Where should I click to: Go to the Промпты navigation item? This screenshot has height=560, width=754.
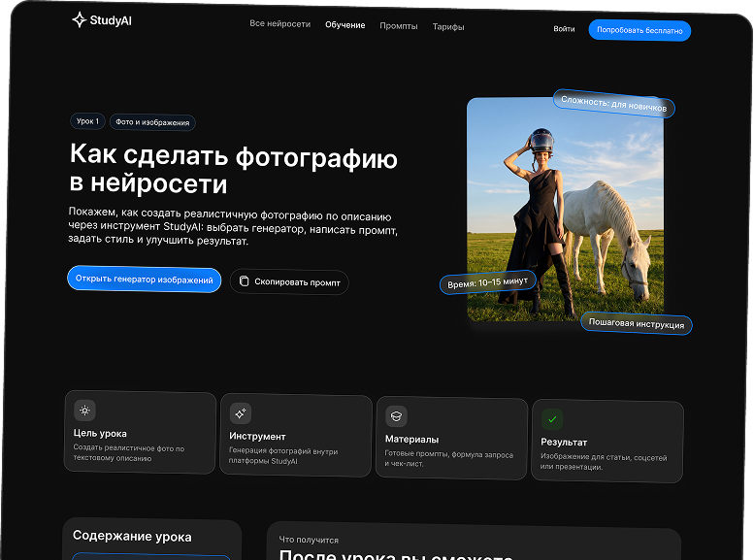[399, 26]
